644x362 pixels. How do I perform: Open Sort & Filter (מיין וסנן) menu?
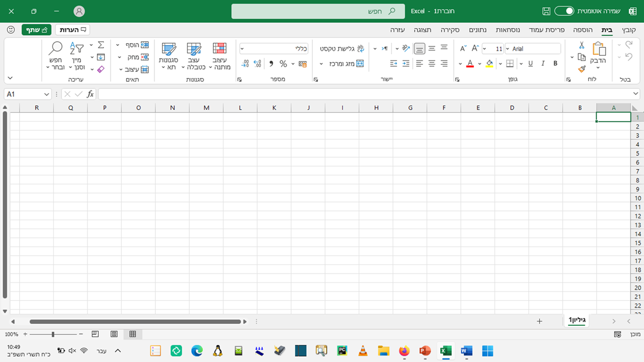(77, 56)
